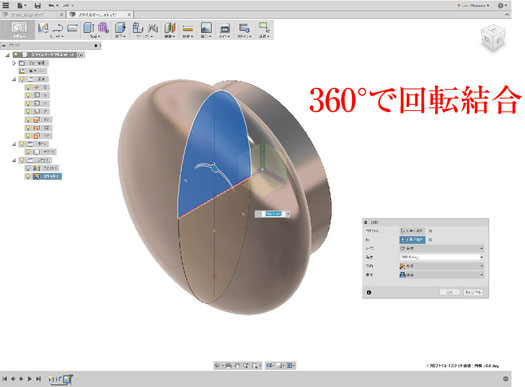Click the Insert image icon in the toolbar
525x387 pixels.
[x=206, y=28]
